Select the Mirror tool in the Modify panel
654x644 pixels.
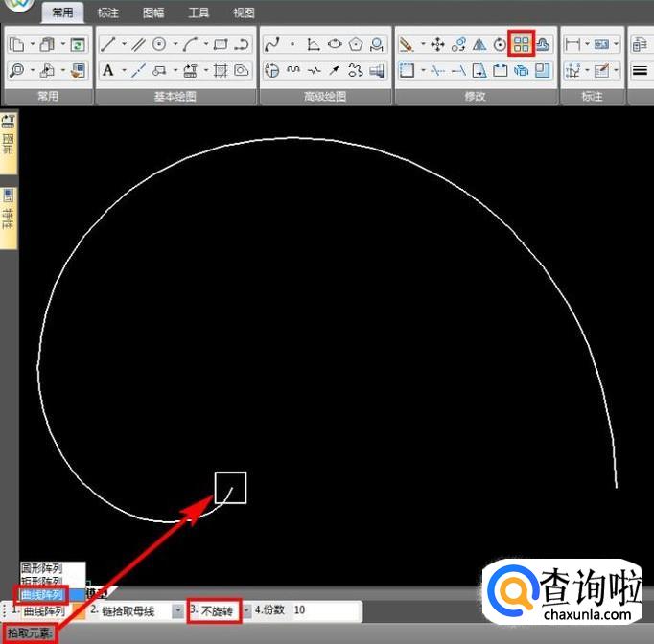[479, 44]
